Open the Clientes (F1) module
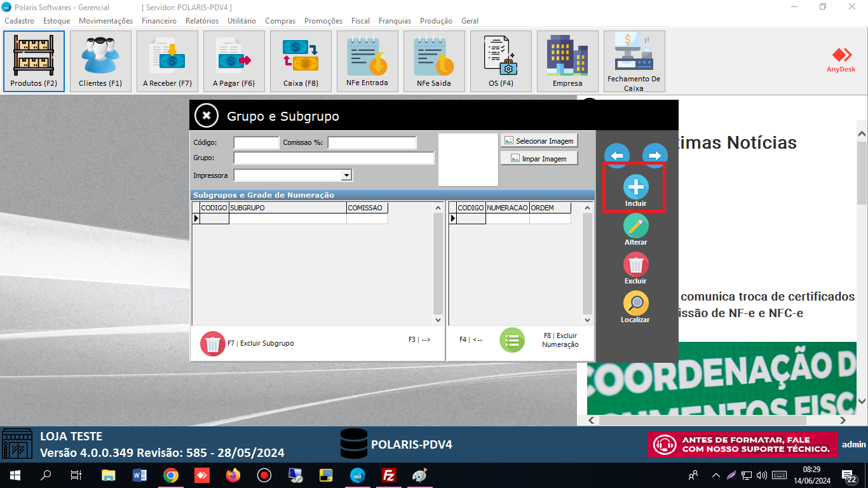The height and width of the screenshot is (488, 868). pos(100,61)
